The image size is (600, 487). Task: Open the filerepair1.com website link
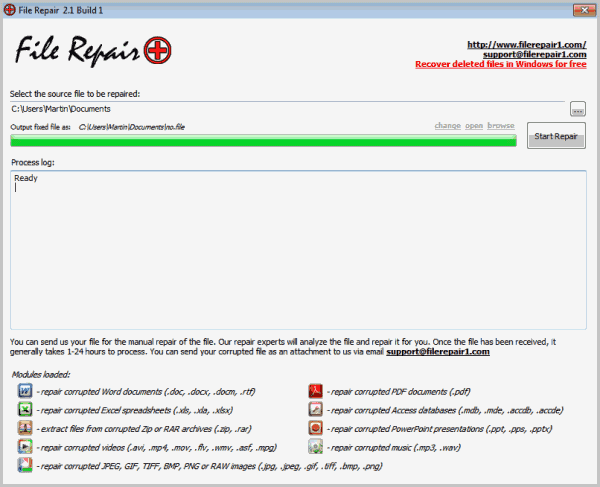click(x=527, y=44)
